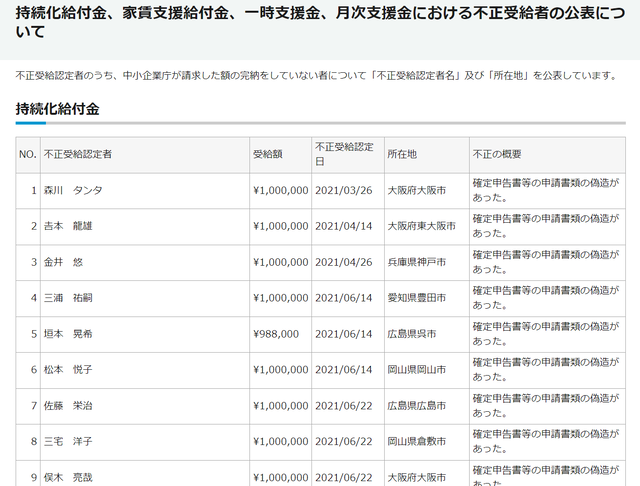Image resolution: width=640 pixels, height=486 pixels.
Task: Click the NO. column header
Action: pos(28,154)
